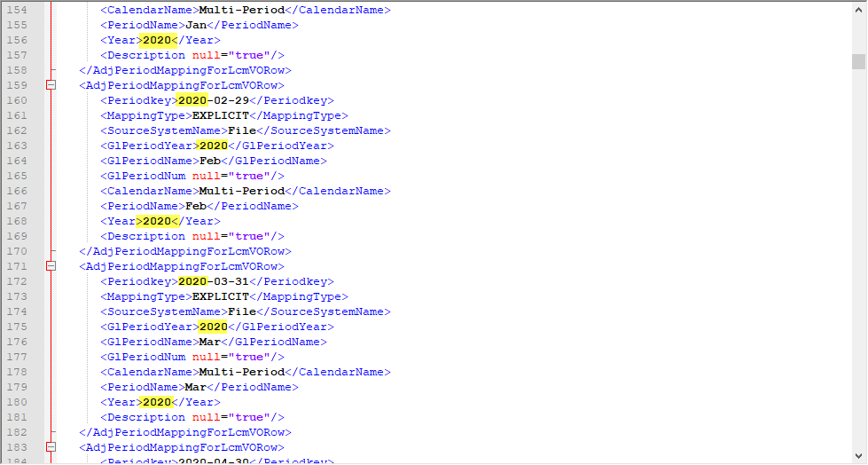
Task: Click line number 163 in the margin
Action: tap(16, 146)
